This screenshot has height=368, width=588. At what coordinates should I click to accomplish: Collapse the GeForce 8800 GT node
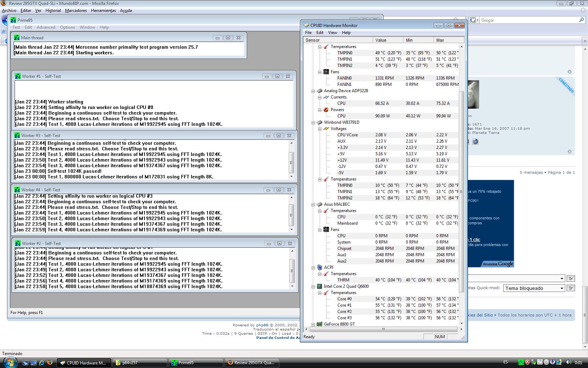tap(313, 324)
